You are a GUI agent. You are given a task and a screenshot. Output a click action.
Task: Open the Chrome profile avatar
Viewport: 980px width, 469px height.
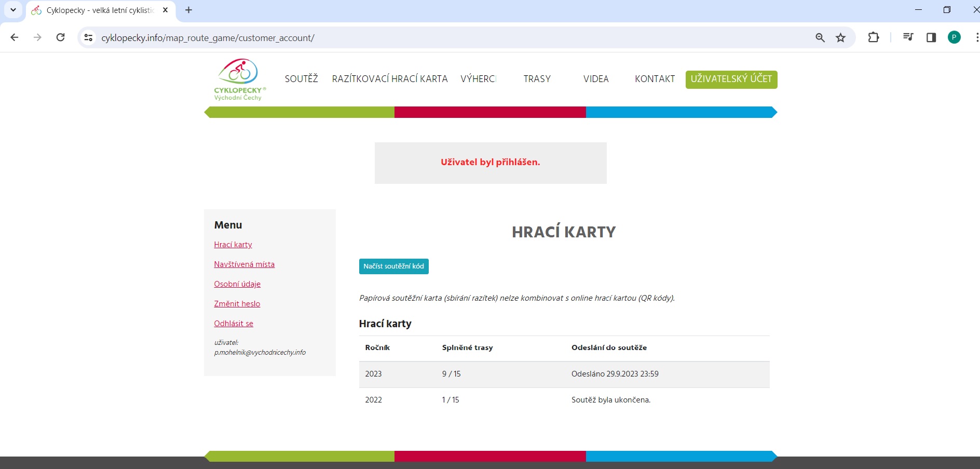click(954, 37)
